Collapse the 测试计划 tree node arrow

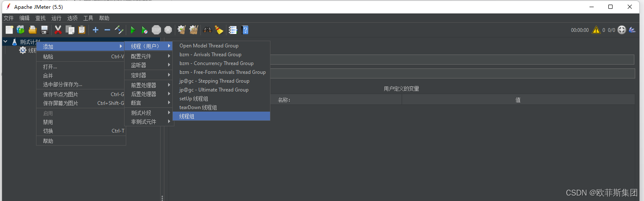[5, 42]
